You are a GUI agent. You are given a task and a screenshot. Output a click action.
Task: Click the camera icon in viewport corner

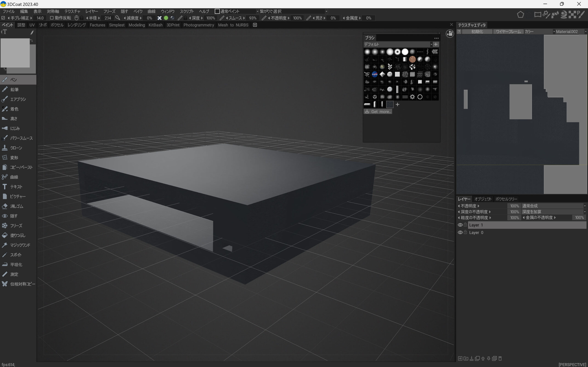(x=450, y=34)
